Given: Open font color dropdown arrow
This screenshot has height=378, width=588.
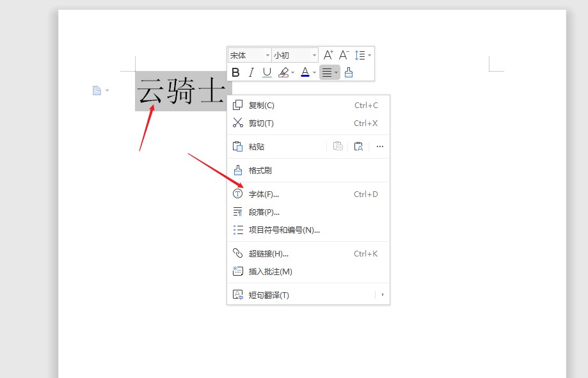Looking at the screenshot, I should [314, 73].
